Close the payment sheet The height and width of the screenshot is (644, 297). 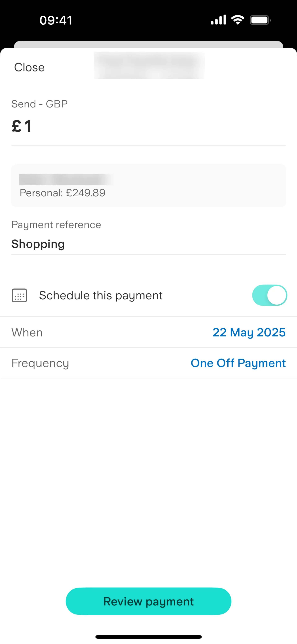tap(29, 67)
